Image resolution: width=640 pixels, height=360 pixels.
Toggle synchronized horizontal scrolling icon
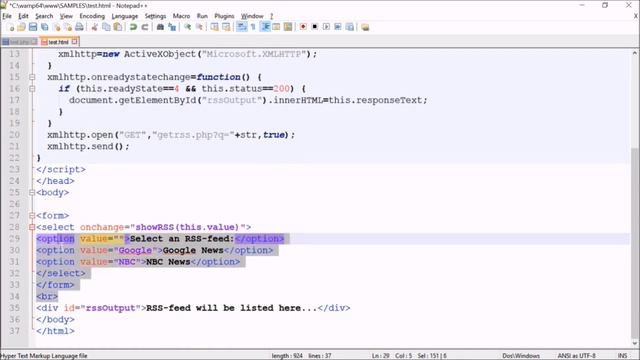pos(226,27)
